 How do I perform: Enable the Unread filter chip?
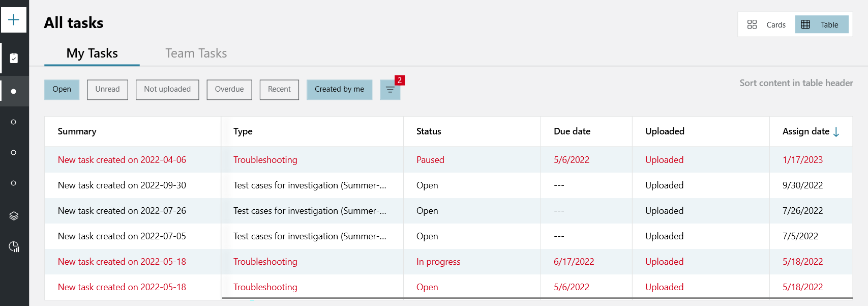(x=107, y=90)
